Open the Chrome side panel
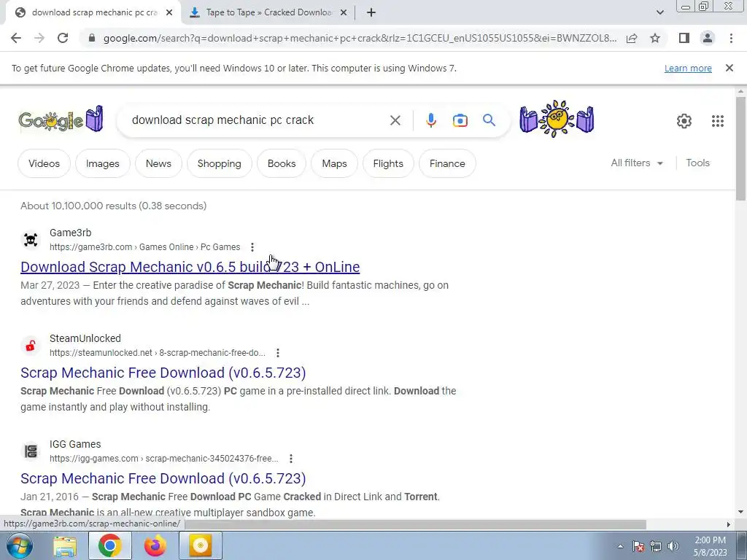 point(684,38)
